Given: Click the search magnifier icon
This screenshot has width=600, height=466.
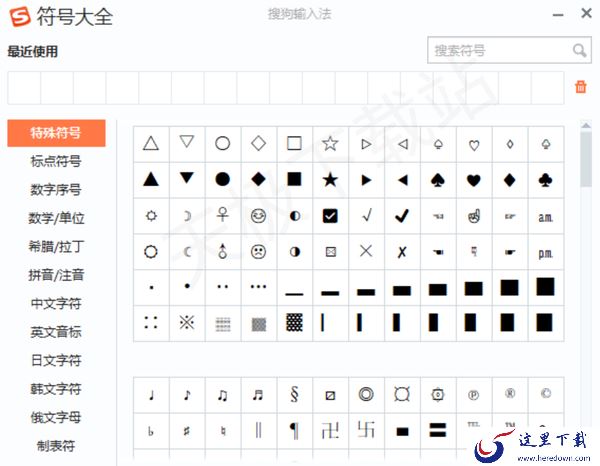Looking at the screenshot, I should pos(579,50).
